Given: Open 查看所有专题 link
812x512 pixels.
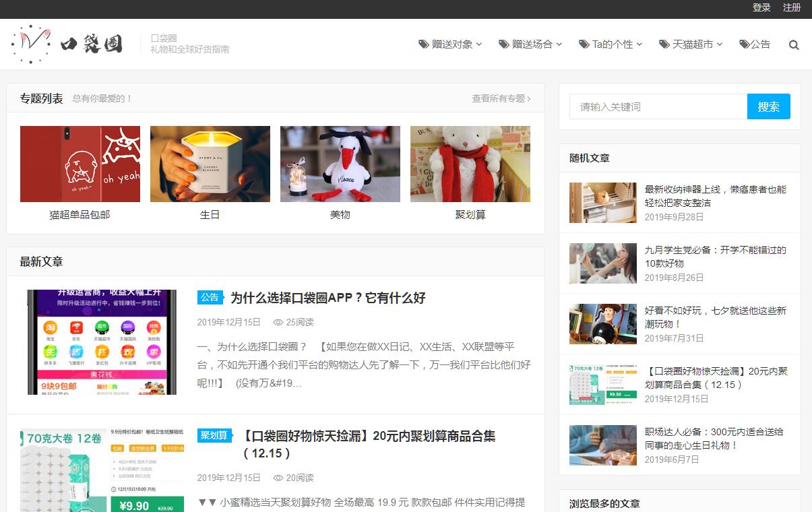Looking at the screenshot, I should tap(501, 98).
